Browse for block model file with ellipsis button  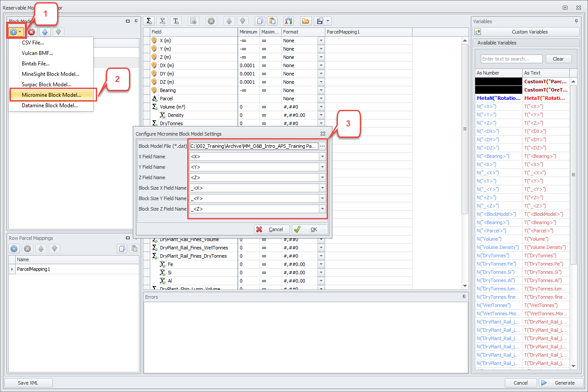click(x=322, y=146)
